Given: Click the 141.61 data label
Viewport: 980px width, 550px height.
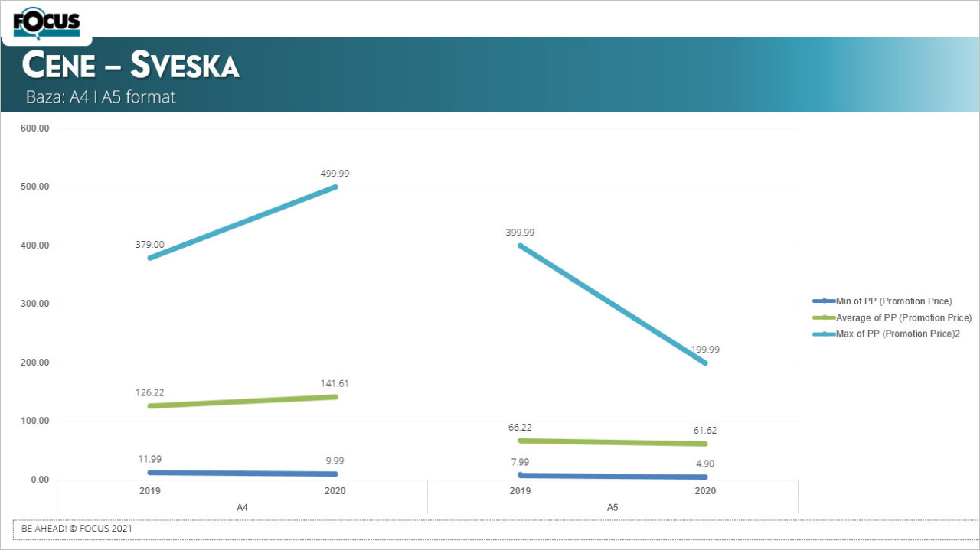Looking at the screenshot, I should pyautogui.click(x=335, y=383).
